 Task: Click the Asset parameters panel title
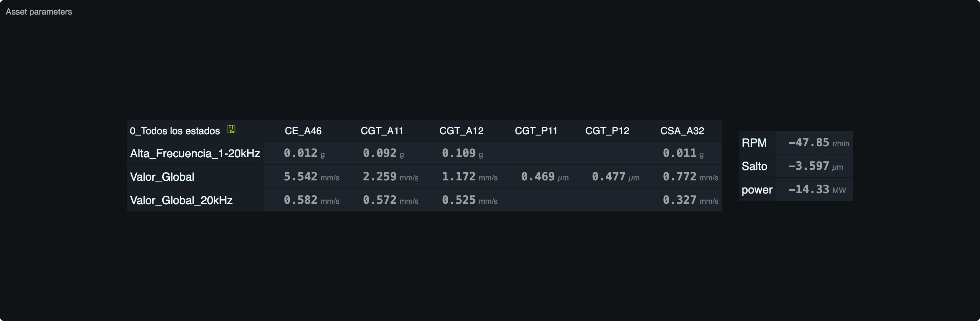[x=39, y=12]
